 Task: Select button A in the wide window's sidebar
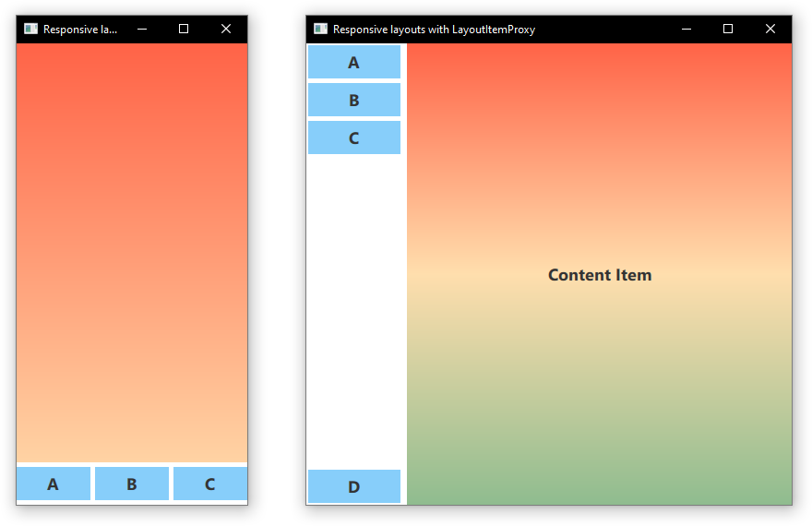point(354,63)
